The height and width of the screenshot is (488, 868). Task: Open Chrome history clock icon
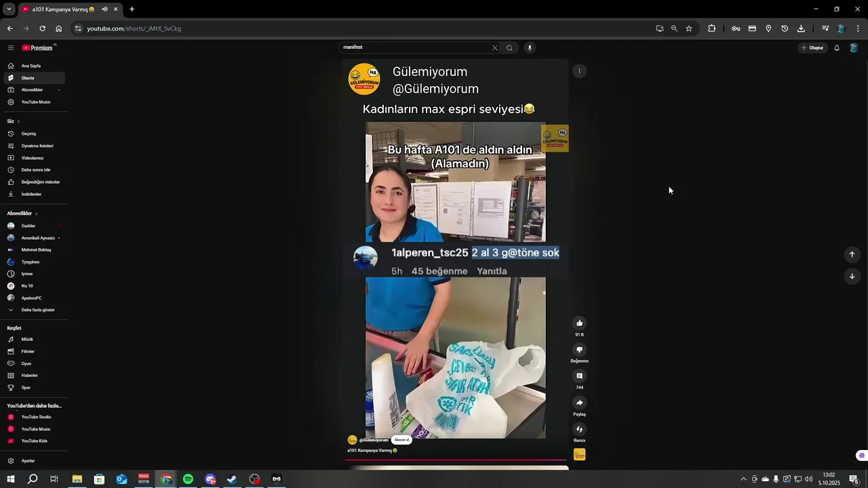click(785, 28)
